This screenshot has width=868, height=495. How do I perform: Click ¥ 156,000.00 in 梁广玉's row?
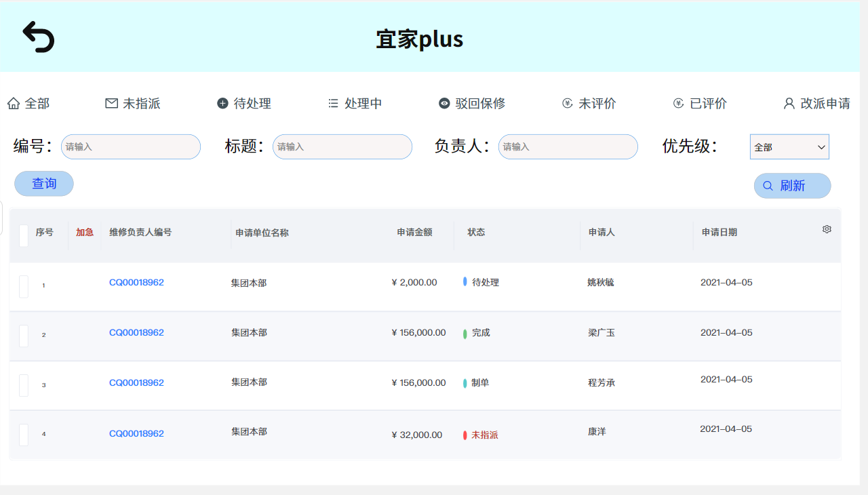(x=419, y=333)
